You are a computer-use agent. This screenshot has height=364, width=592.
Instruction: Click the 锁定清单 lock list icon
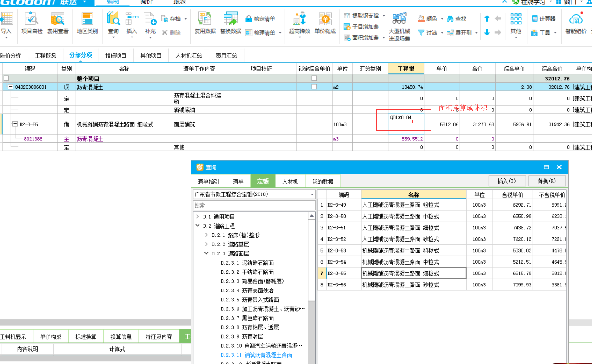tap(260, 19)
